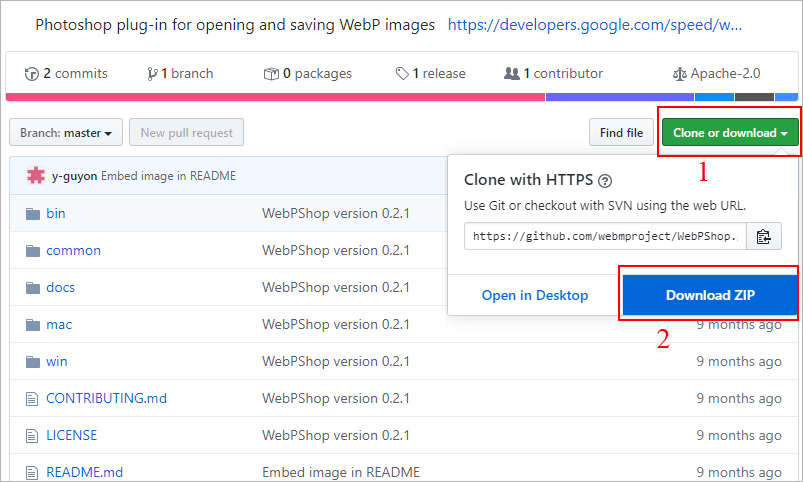803x482 pixels.
Task: Click the docs folder icon
Action: (33, 287)
